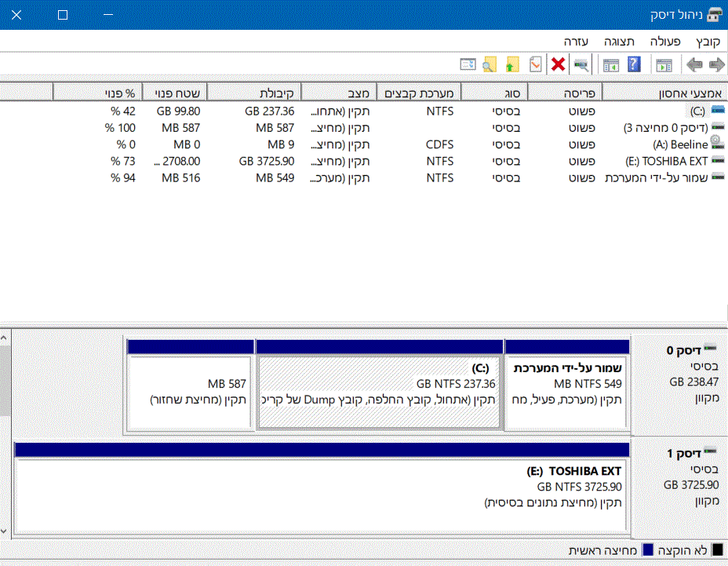The height and width of the screenshot is (566, 728).
Task: Open the תצוגה (View) menu
Action: 619,41
